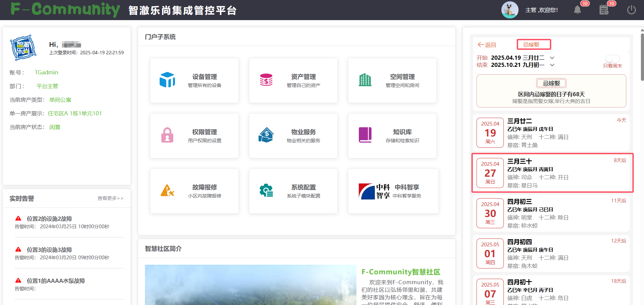Open 故障报修 warning icon
Viewport: 644px width, 305px height.
pyautogui.click(x=167, y=190)
